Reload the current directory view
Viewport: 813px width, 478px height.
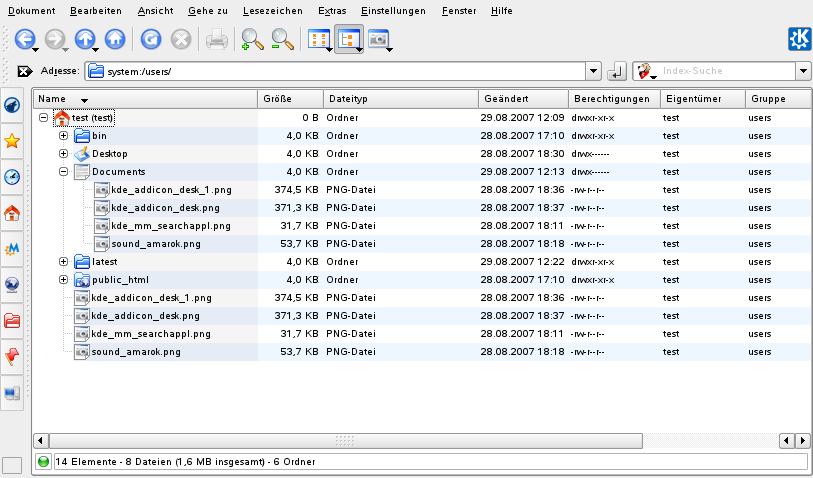(151, 39)
